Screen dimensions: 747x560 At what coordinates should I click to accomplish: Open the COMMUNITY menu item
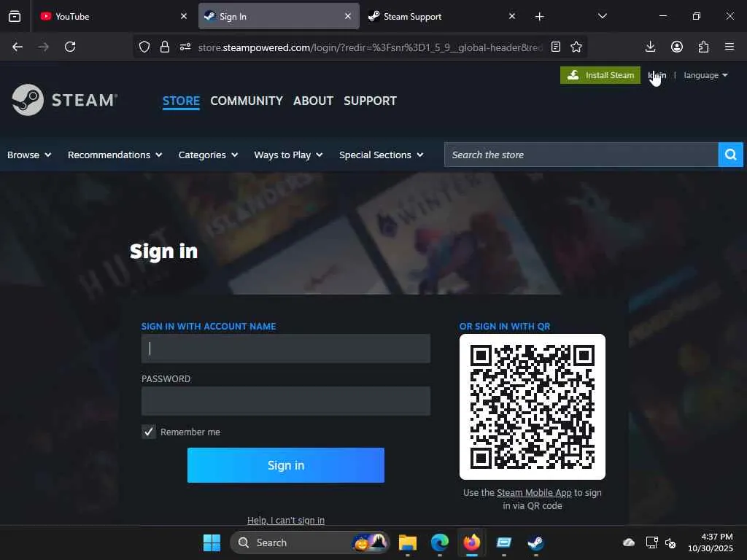click(247, 101)
